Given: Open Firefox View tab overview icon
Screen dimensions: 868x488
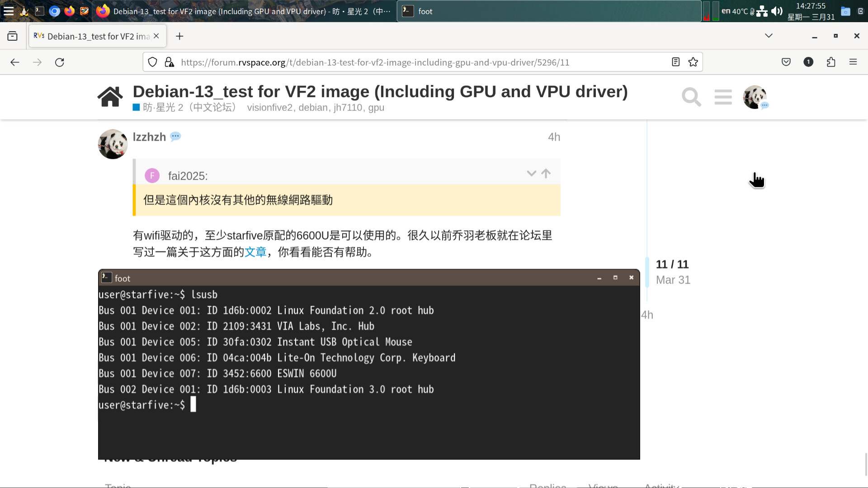Looking at the screenshot, I should 13,36.
